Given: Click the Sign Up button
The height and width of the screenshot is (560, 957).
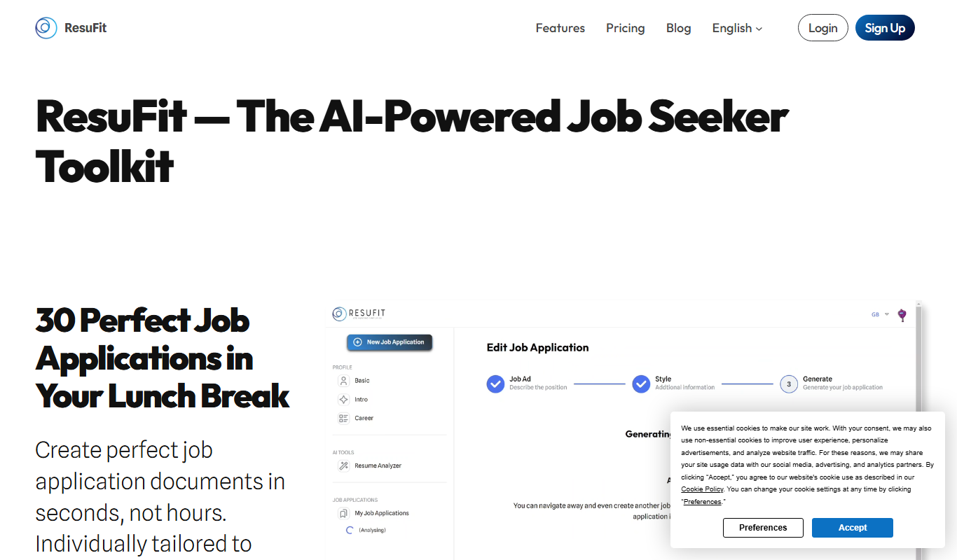Looking at the screenshot, I should click(x=885, y=28).
